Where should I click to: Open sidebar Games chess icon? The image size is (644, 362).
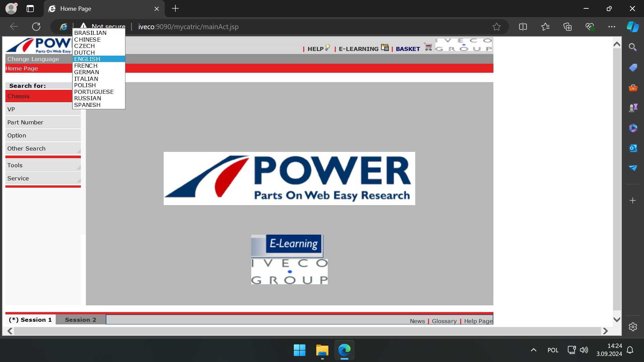pyautogui.click(x=633, y=108)
